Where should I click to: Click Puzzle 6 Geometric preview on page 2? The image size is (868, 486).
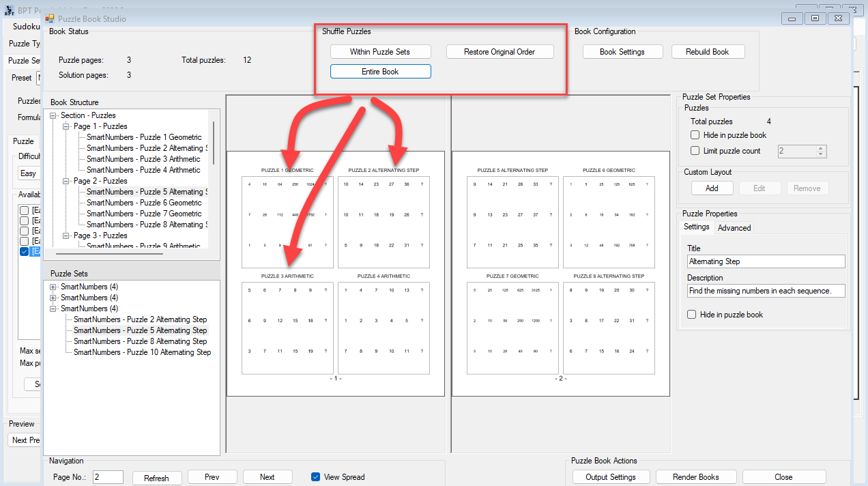click(609, 221)
